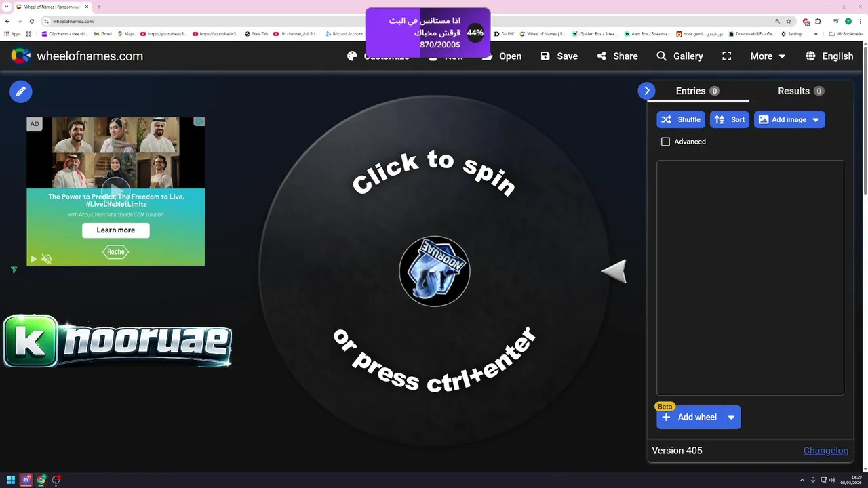
Task: Open the Download GIFs bookmark
Action: coord(751,34)
